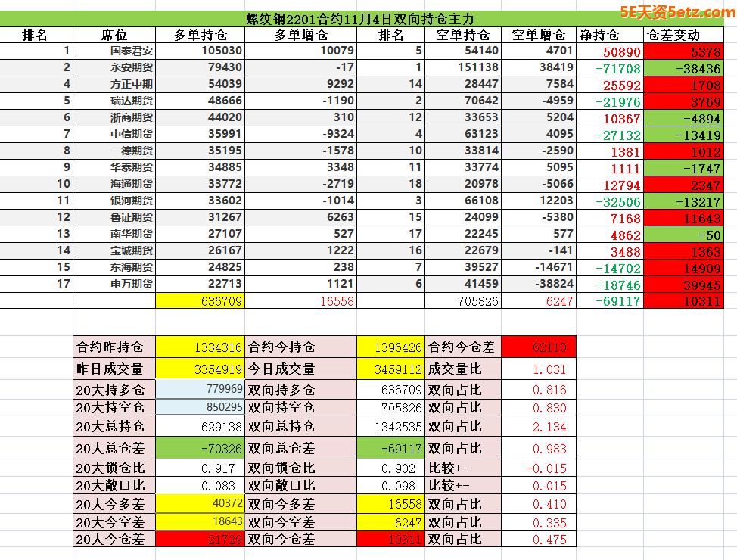Click the 鲁证期货 seat cell

tap(114, 217)
